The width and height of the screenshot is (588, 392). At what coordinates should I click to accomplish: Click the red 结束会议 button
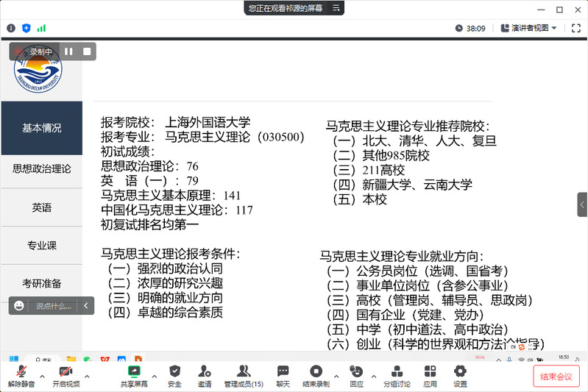(x=556, y=377)
